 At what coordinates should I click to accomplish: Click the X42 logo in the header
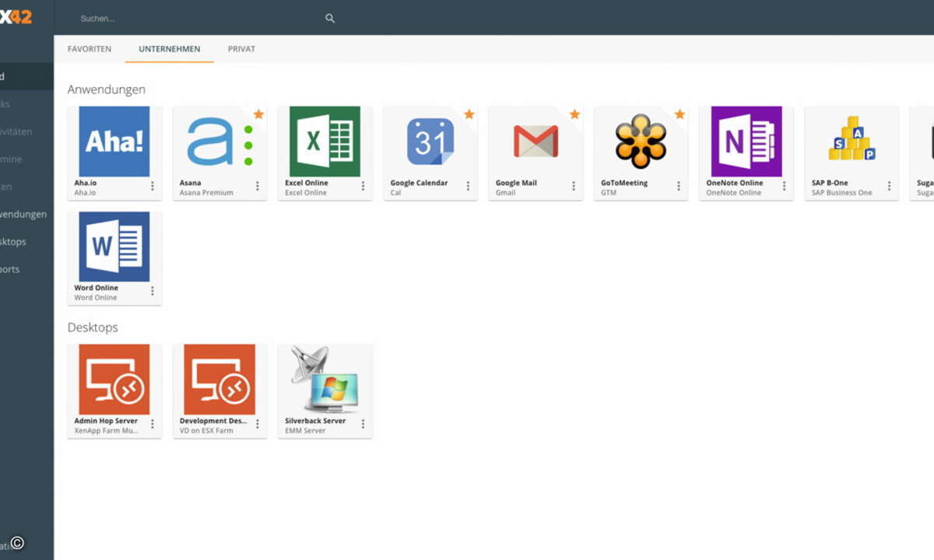pos(16,16)
